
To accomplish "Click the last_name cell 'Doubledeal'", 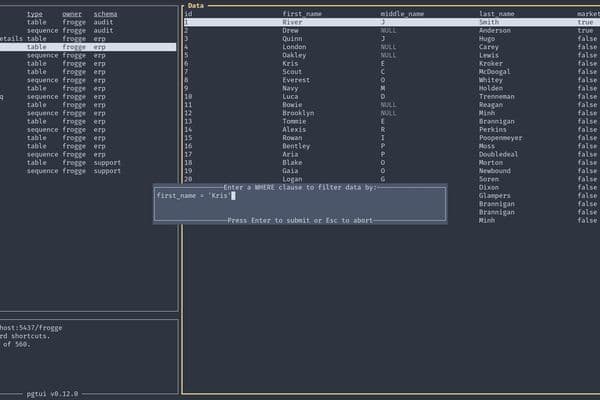I will pos(499,155).
